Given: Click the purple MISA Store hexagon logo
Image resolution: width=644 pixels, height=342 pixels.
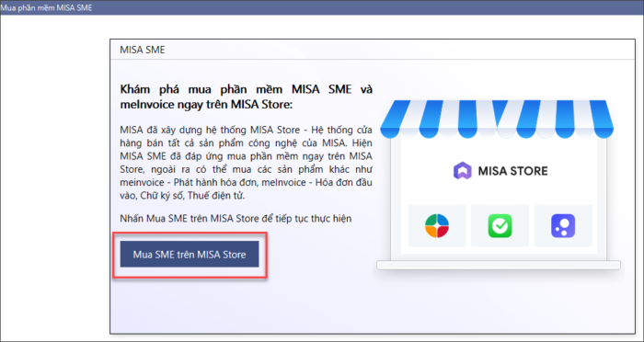Looking at the screenshot, I should point(462,171).
